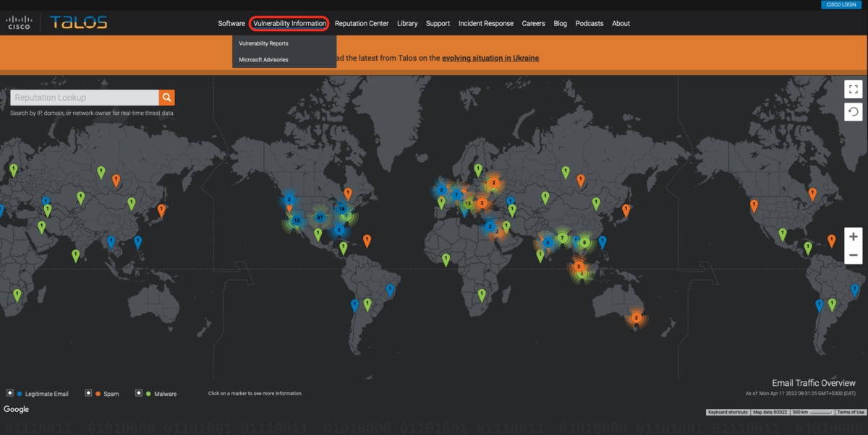This screenshot has height=435, width=868.
Task: Select Vulnerability Reports from the dropdown
Action: click(x=263, y=43)
